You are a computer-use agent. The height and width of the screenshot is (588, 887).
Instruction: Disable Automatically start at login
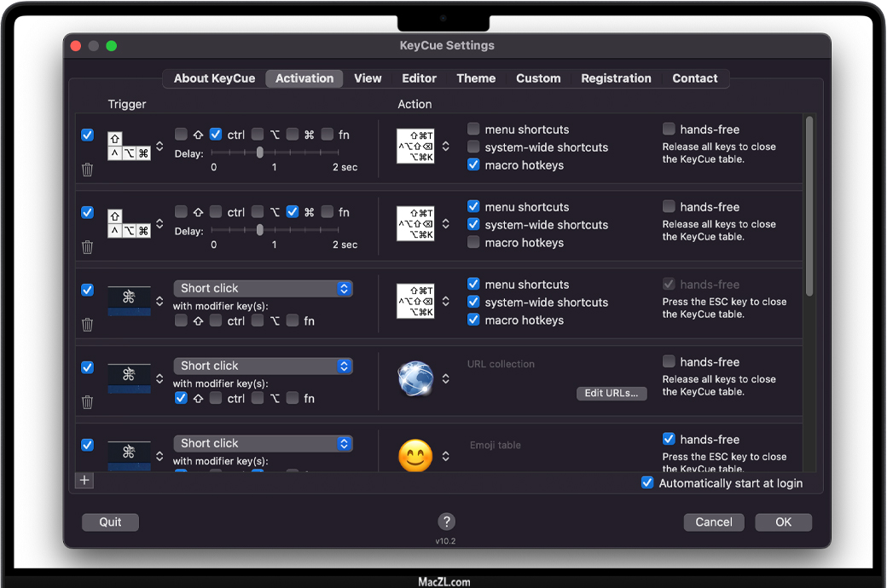[647, 483]
